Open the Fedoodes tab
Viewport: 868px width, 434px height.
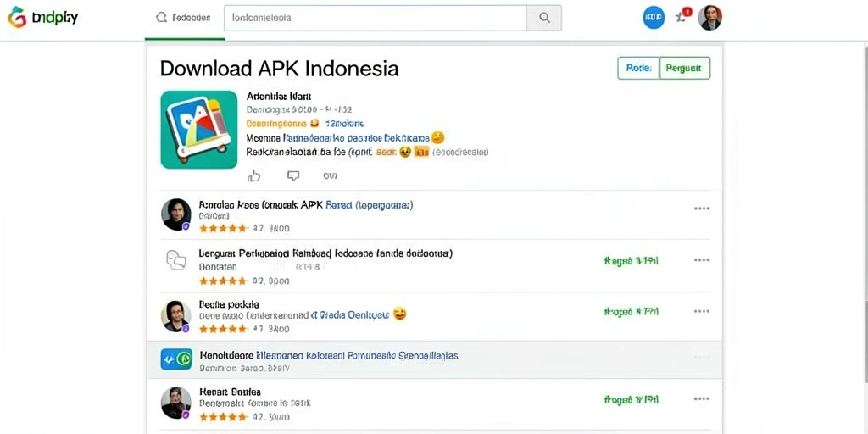[184, 18]
